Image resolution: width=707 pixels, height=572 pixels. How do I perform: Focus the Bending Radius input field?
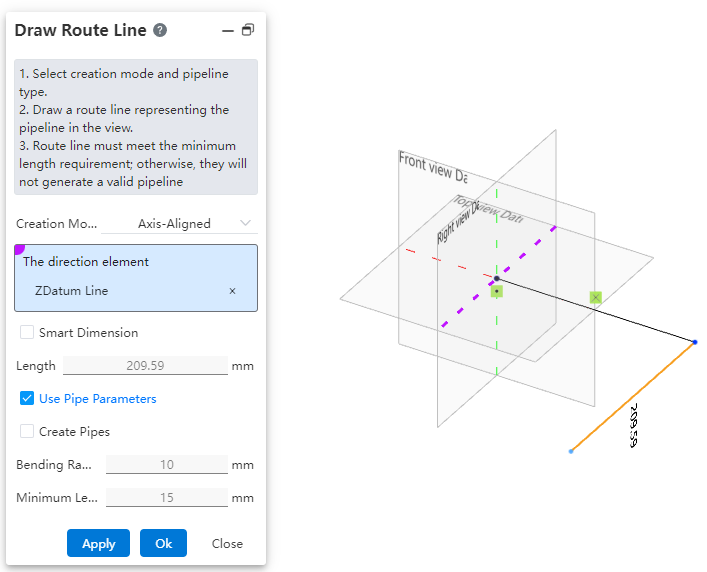tap(166, 464)
